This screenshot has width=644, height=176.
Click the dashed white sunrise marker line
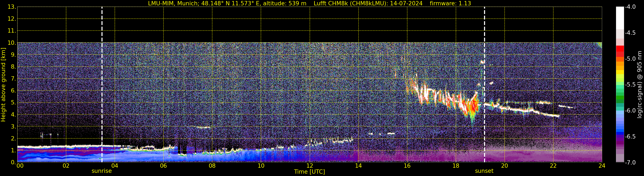102,85
